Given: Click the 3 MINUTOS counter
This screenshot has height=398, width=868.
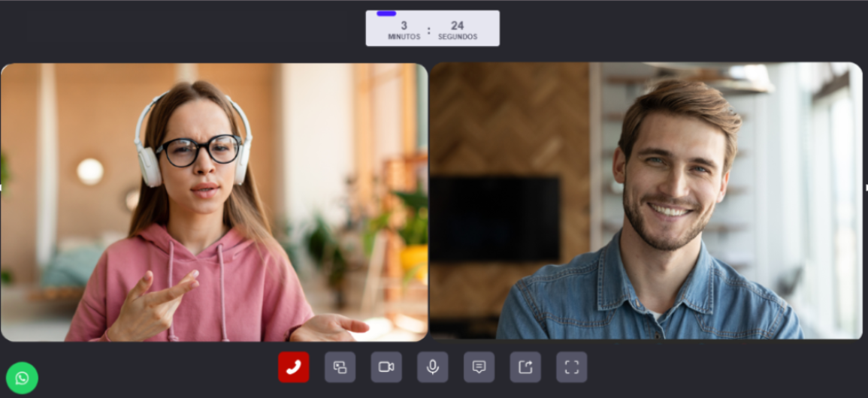Looking at the screenshot, I should pos(404,30).
